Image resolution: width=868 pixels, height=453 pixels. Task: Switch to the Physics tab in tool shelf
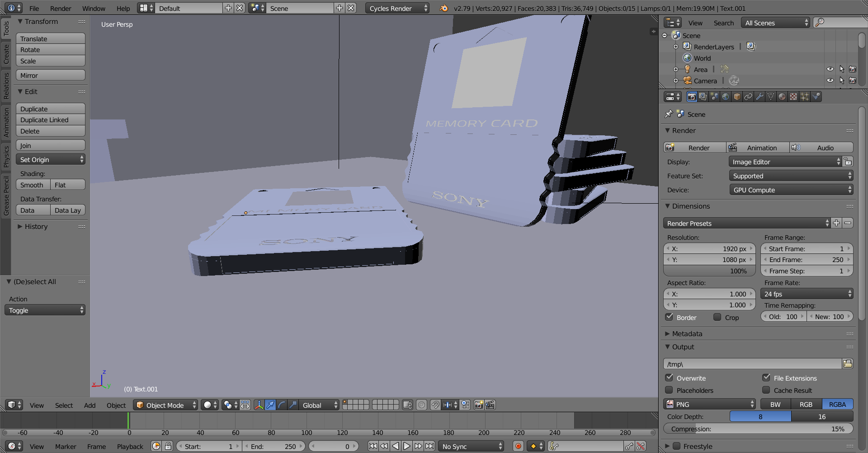point(6,157)
